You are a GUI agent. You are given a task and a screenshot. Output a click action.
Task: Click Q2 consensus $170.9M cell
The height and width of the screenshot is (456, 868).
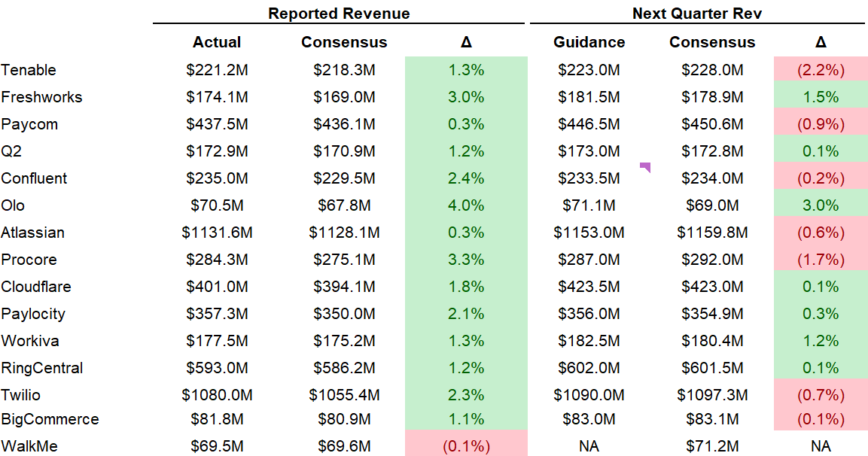click(x=344, y=152)
